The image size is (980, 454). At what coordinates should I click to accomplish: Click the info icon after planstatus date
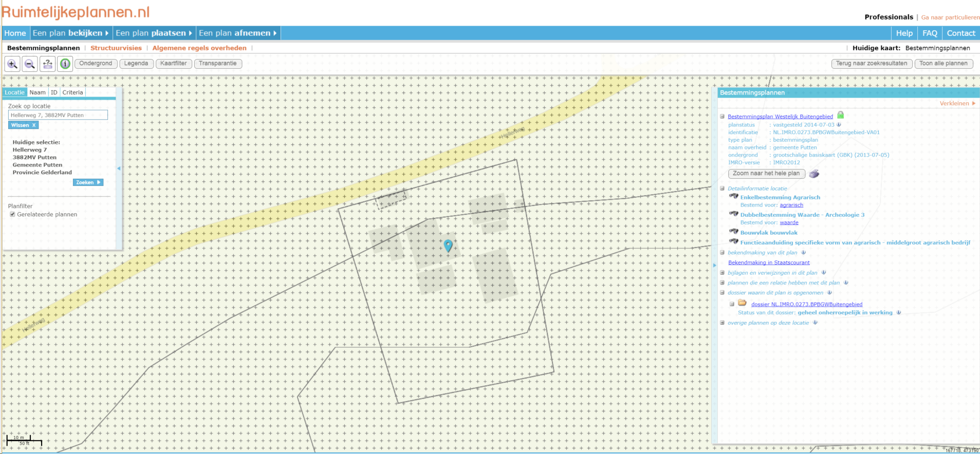coord(839,125)
